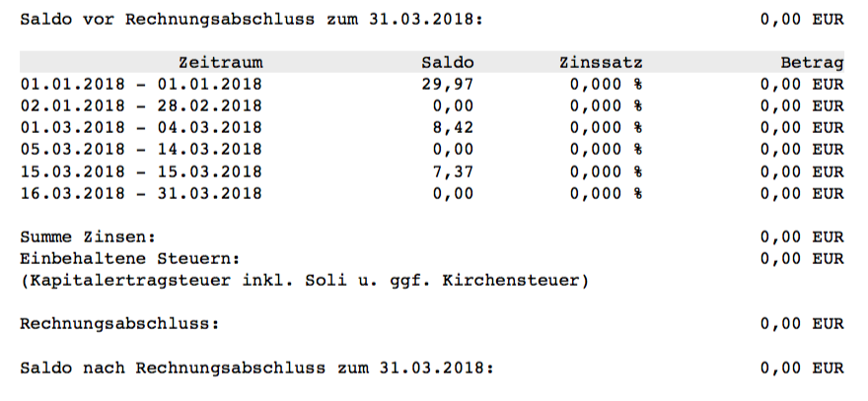Screen dimensions: 868x401
Task: Select the 8,42 balance value
Action: point(455,127)
